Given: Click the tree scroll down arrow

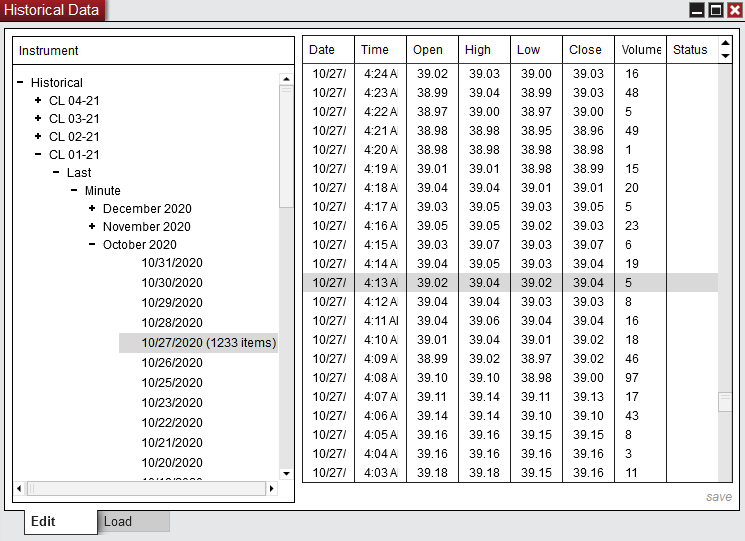Looking at the screenshot, I should [x=286, y=474].
